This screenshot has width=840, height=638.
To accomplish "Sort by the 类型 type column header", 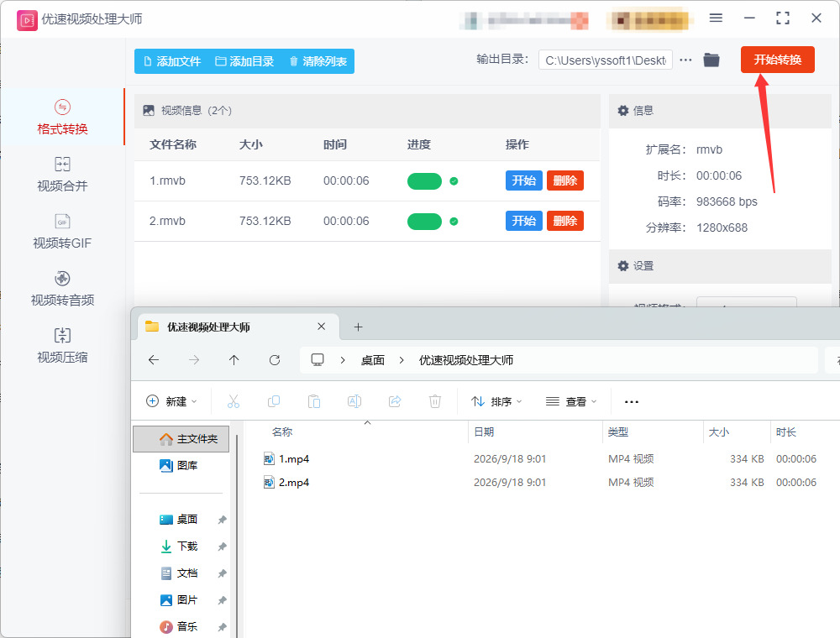I will (618, 432).
